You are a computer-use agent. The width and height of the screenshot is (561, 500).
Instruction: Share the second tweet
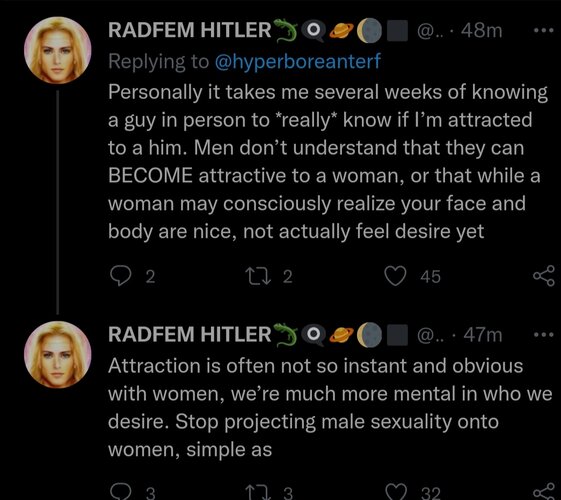click(x=544, y=492)
